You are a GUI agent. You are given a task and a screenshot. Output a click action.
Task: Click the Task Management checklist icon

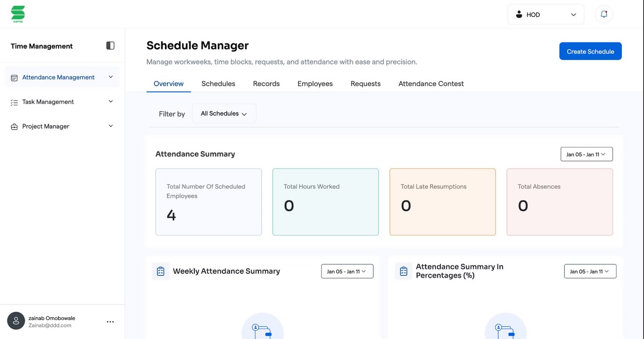point(14,102)
